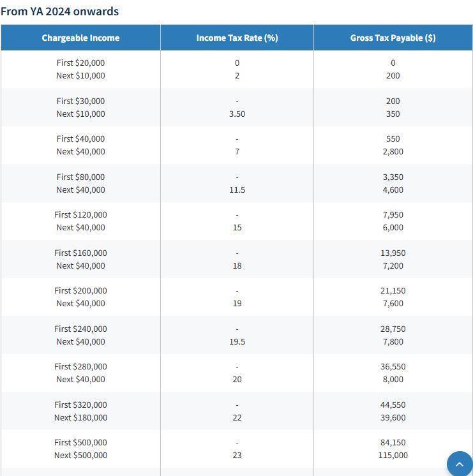Click the 36,550 gross tax value
The height and width of the screenshot is (476, 473).
(393, 366)
